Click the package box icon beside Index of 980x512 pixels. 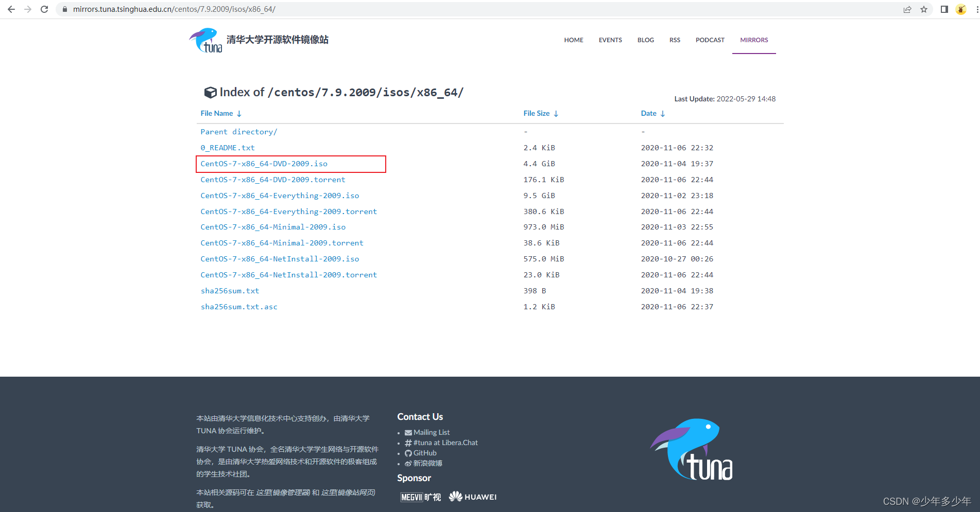tap(210, 93)
